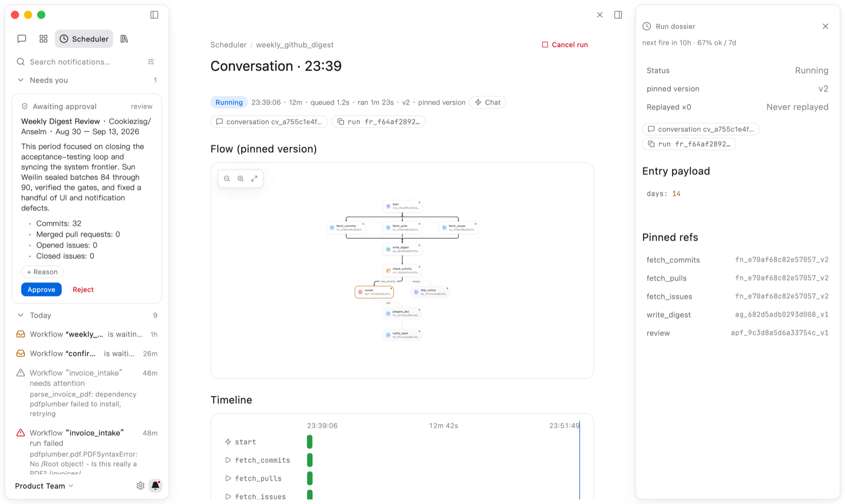The height and width of the screenshot is (504, 845).
Task: Open settings gear in sidebar footer
Action: point(140,486)
